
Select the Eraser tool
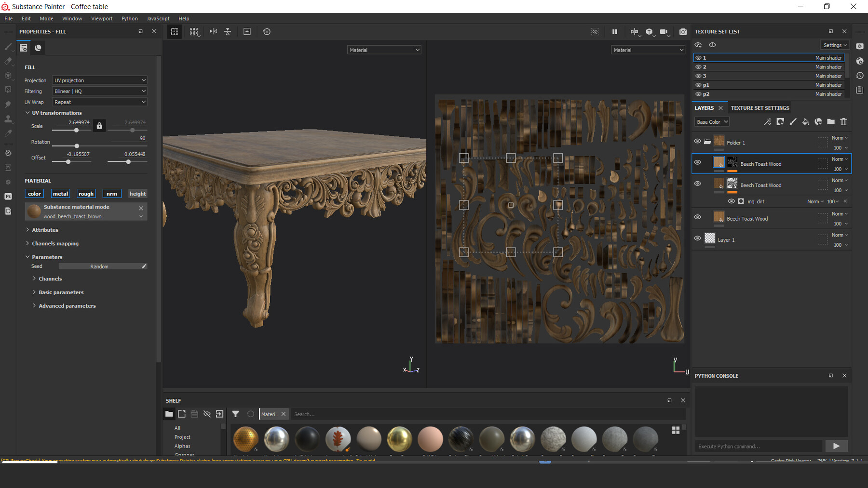pos(8,61)
